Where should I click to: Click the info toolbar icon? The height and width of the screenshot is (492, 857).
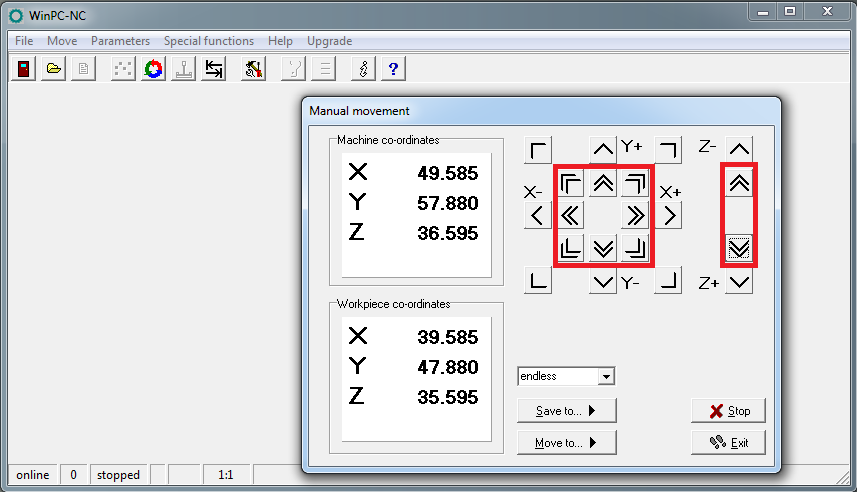[x=363, y=69]
